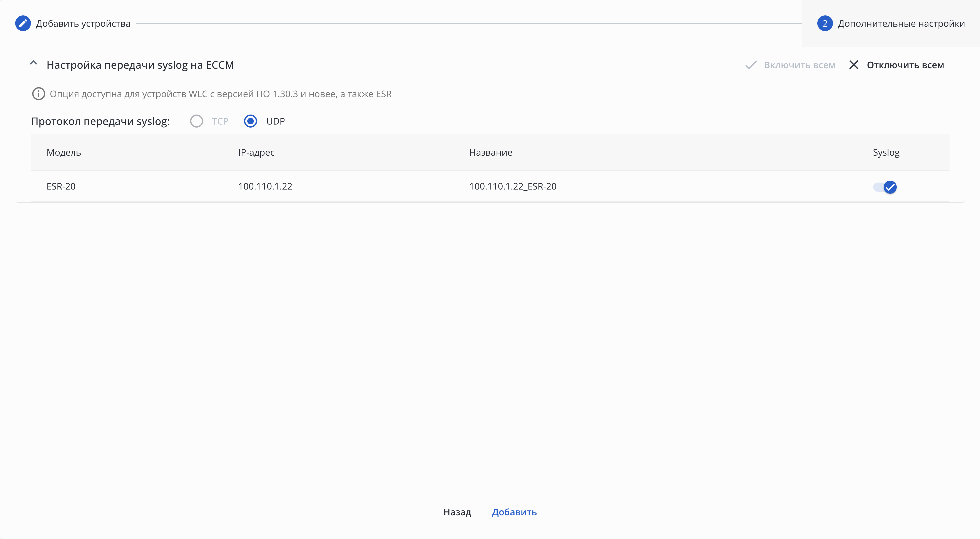Image resolution: width=980 pixels, height=539 pixels.
Task: Click the checkmark icon beside Включить всем
Action: pyautogui.click(x=751, y=65)
